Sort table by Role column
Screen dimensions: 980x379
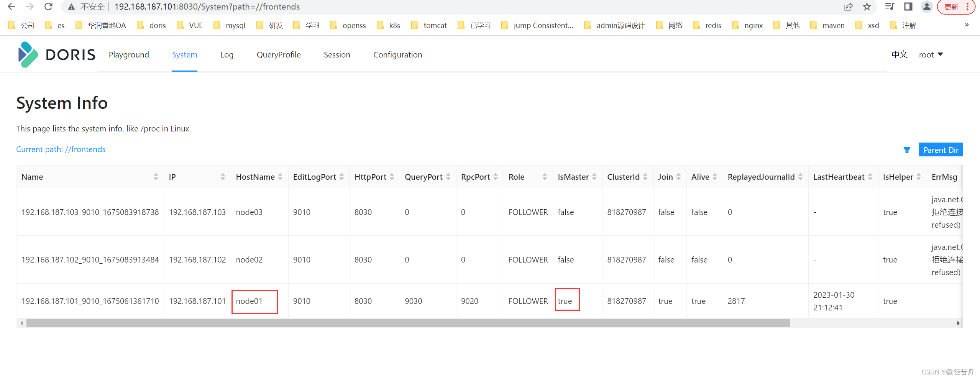[x=545, y=177]
